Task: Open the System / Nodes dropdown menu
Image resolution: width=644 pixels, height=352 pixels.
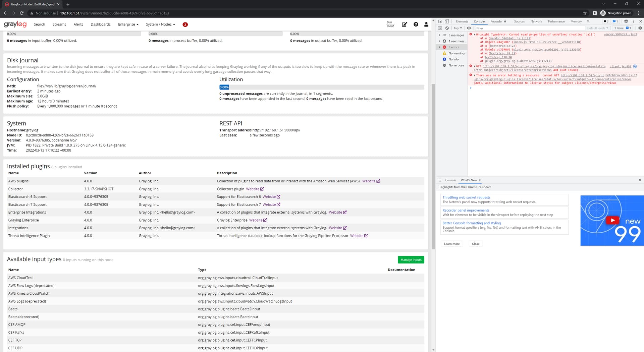Action: (160, 24)
